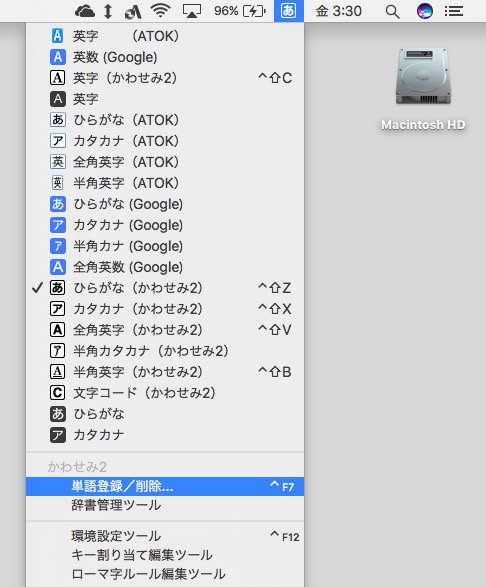Viewport: 486px width, 587px height.
Task: Choose 全角英字 (ATOK) input mode
Action: pos(165,162)
